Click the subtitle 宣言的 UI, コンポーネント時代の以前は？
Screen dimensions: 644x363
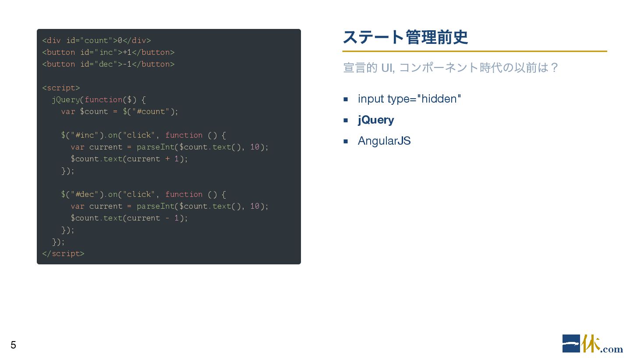tap(450, 68)
